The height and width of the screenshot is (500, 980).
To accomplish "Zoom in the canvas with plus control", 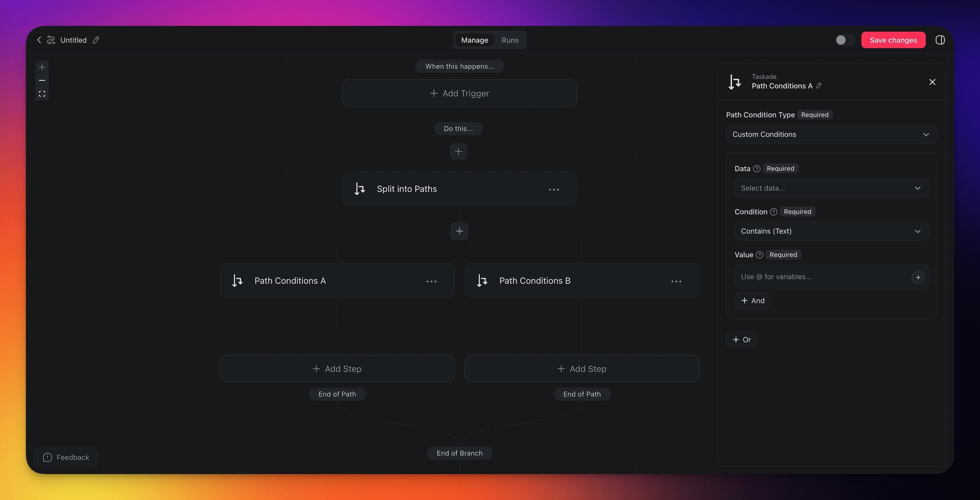I will (x=42, y=67).
